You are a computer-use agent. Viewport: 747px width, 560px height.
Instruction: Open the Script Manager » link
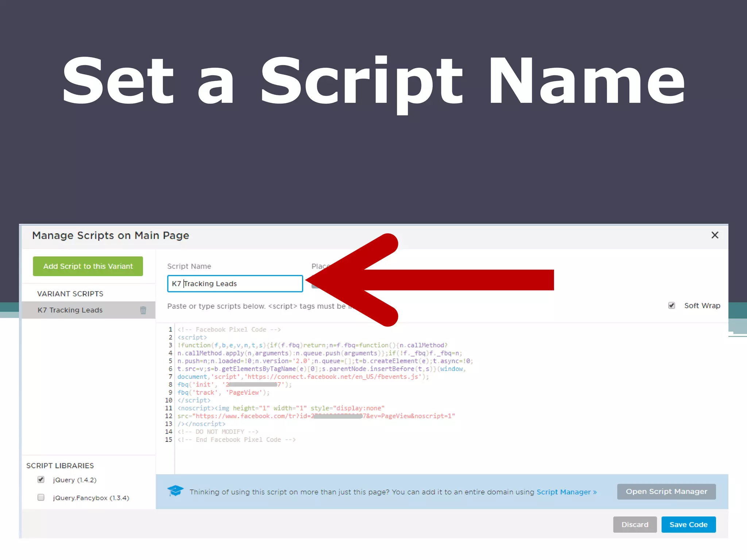tap(566, 492)
